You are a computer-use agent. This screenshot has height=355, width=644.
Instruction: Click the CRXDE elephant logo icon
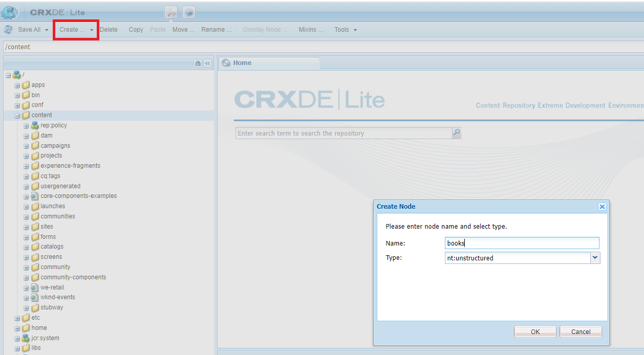(x=10, y=12)
